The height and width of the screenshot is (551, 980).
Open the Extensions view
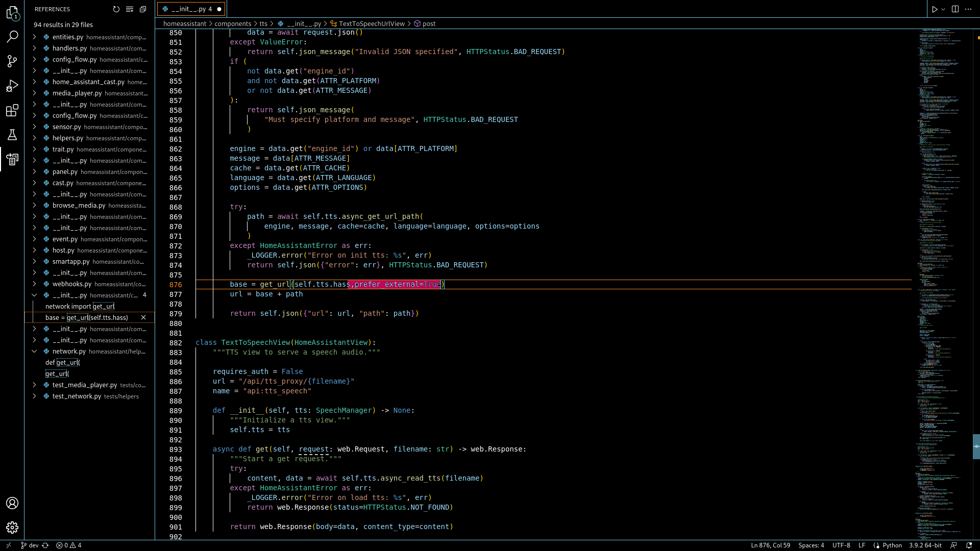click(x=12, y=110)
